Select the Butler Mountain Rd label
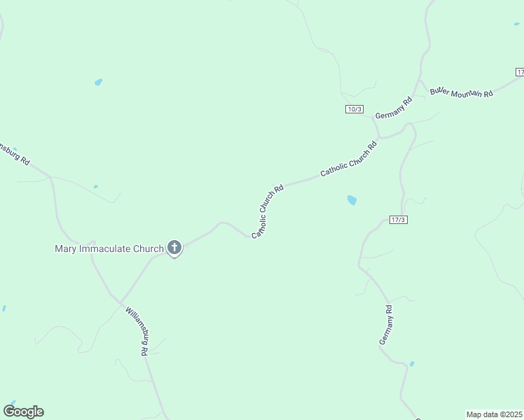Viewport: 524px width, 420px height. 462,92
